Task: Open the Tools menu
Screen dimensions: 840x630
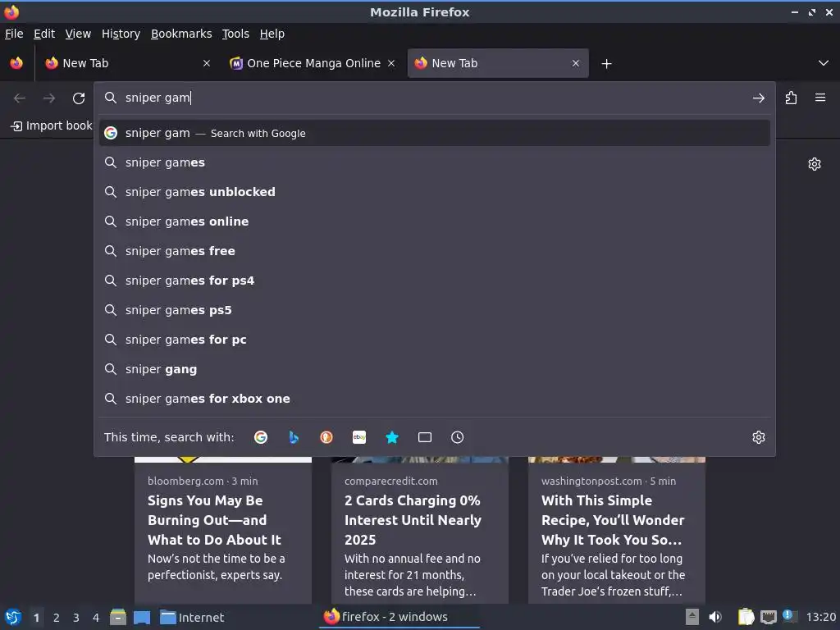Action: (235, 34)
